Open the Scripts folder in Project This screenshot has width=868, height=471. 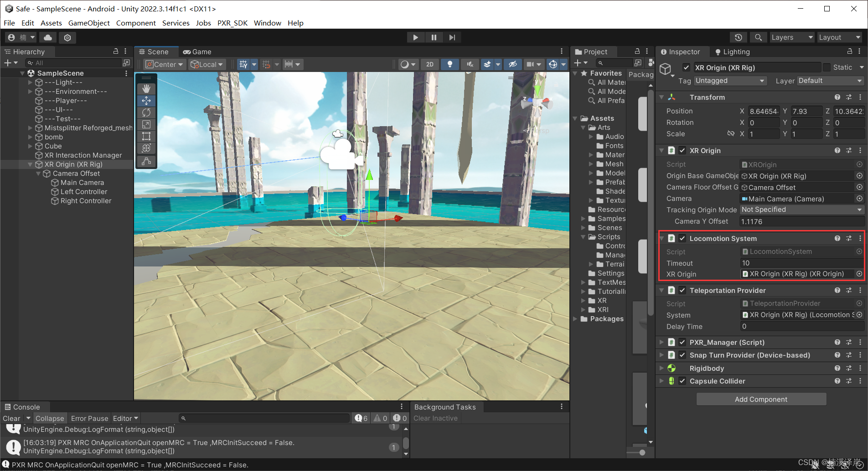(609, 237)
